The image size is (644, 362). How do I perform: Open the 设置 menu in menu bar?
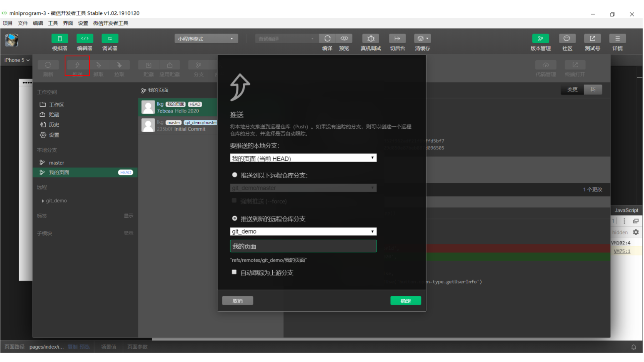click(83, 23)
